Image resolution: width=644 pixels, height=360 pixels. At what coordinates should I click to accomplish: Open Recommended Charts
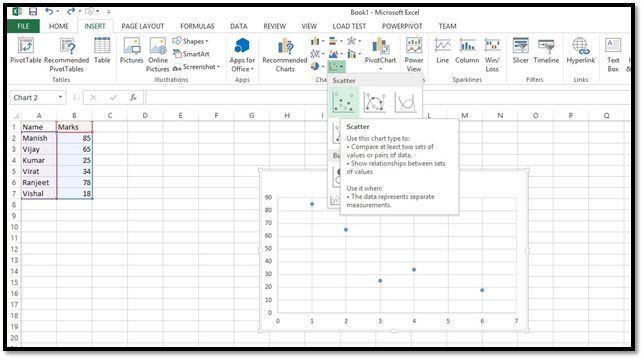click(x=285, y=55)
